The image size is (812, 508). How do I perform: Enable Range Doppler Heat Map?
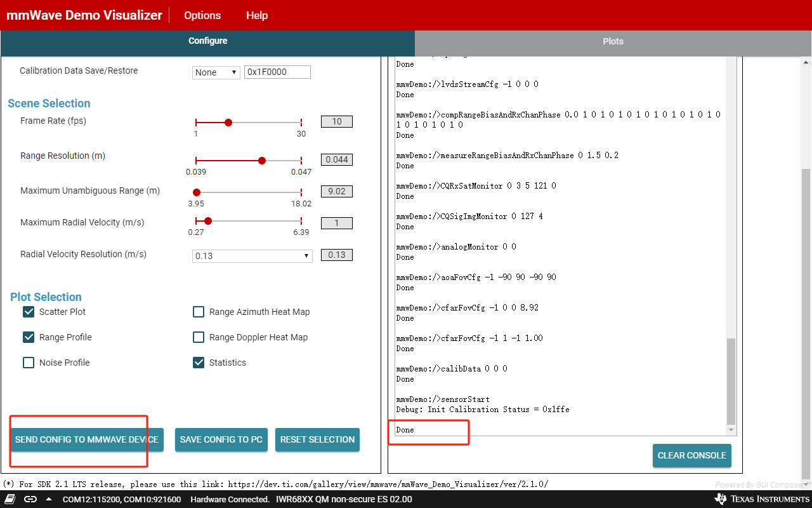tap(199, 337)
